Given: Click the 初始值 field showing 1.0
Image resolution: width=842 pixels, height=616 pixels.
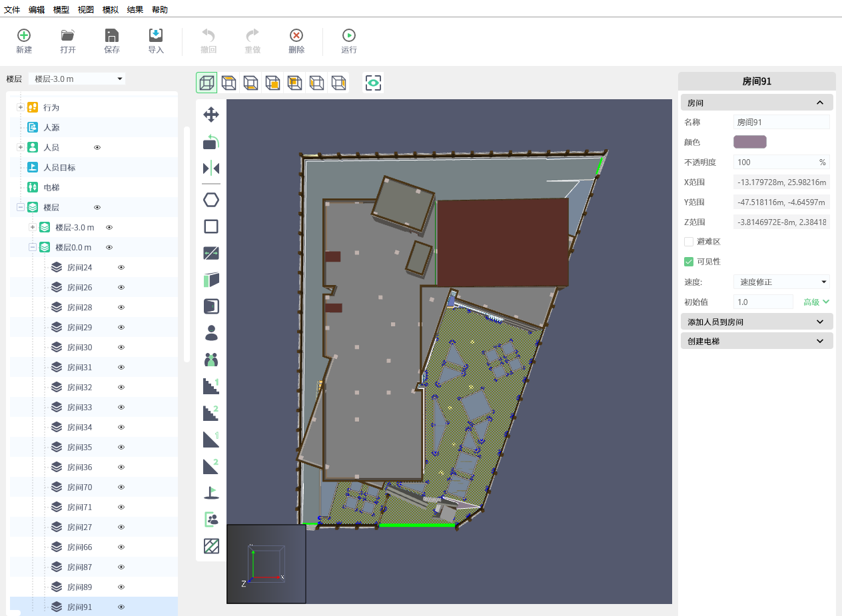Looking at the screenshot, I should pos(763,302).
